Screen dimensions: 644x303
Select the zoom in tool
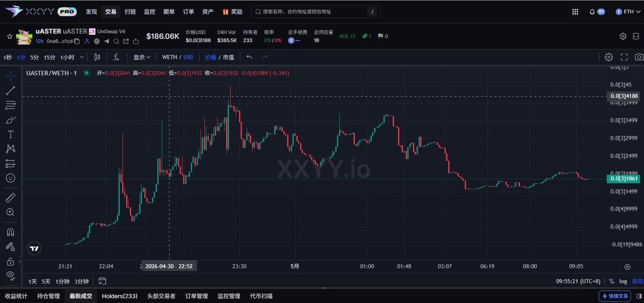tap(10, 212)
